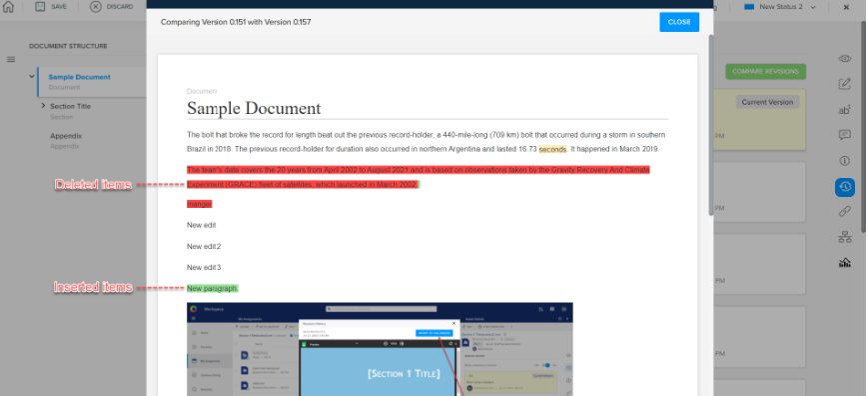The width and height of the screenshot is (868, 396).
Task: Open the analytics chart icon in sidebar
Action: [845, 263]
